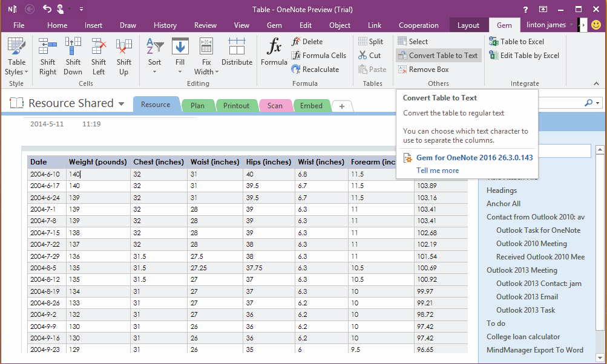Viewport: 607px width, 364px height.
Task: Click Table to Excel button
Action: [516, 41]
